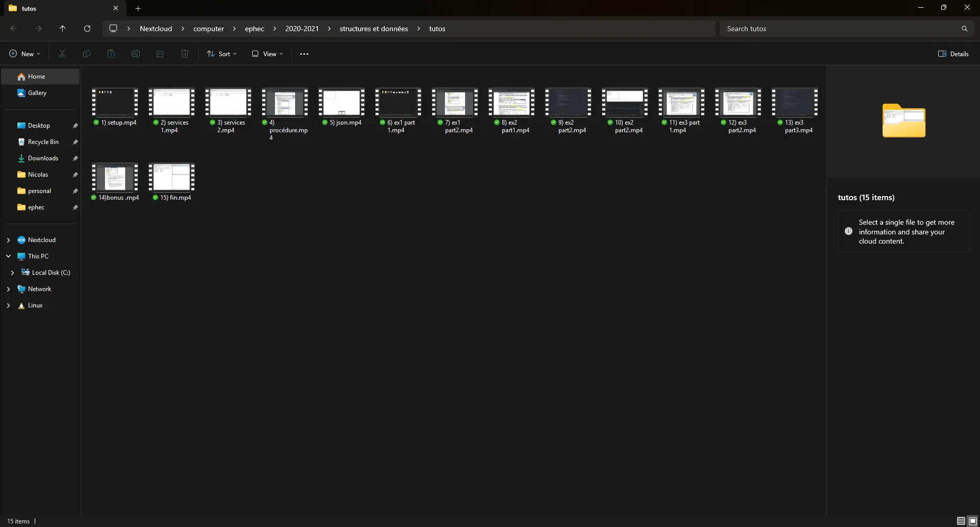Viewport: 980px width, 527px height.
Task: Click the Delete trash can icon
Action: (x=185, y=54)
